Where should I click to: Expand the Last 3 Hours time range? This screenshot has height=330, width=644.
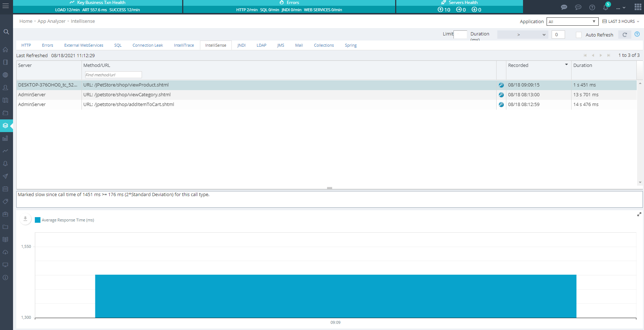pos(621,21)
